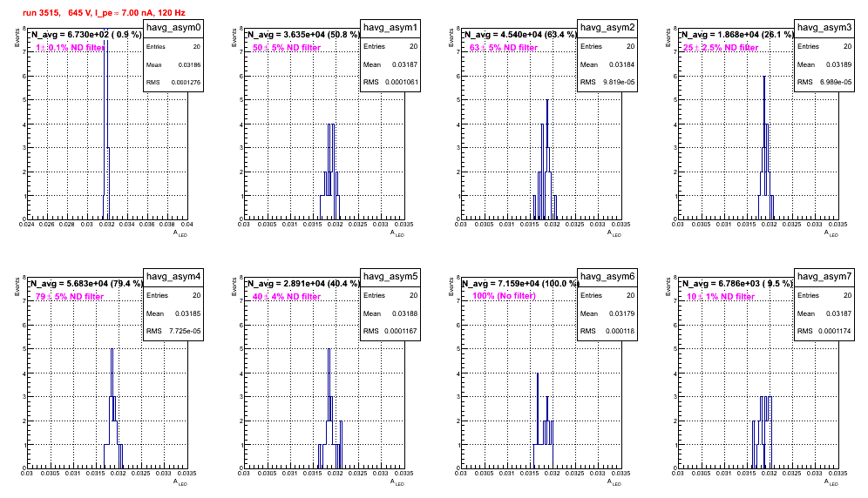The width and height of the screenshot is (868, 498).
Task: Click the tall histogram peak in havg_asym0 plot
Action: click(105, 122)
